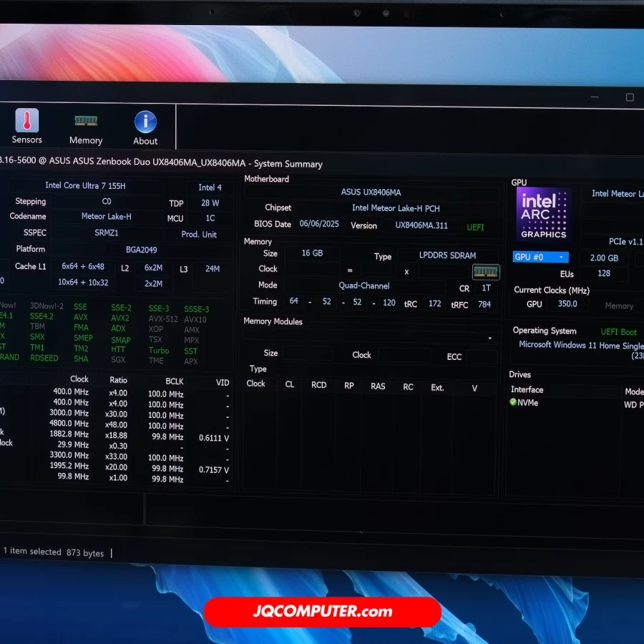644x644 pixels.
Task: Click the green NVMe status icon
Action: [x=513, y=403]
